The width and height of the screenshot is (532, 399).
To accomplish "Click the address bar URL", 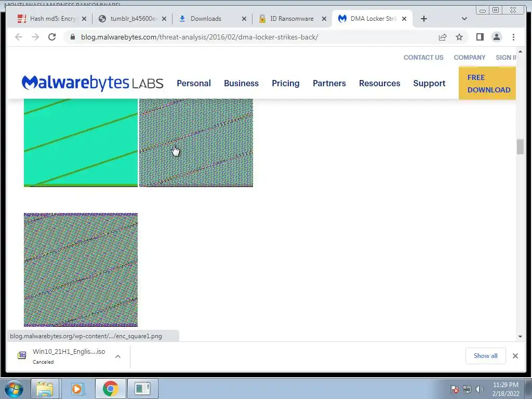I will pyautogui.click(x=199, y=37).
